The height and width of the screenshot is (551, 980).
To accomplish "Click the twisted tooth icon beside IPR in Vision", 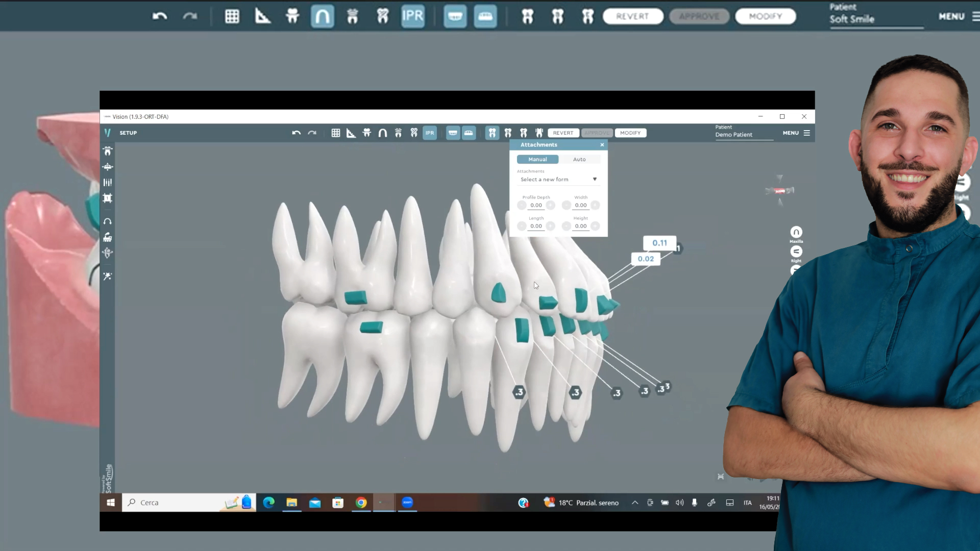I will coord(414,133).
